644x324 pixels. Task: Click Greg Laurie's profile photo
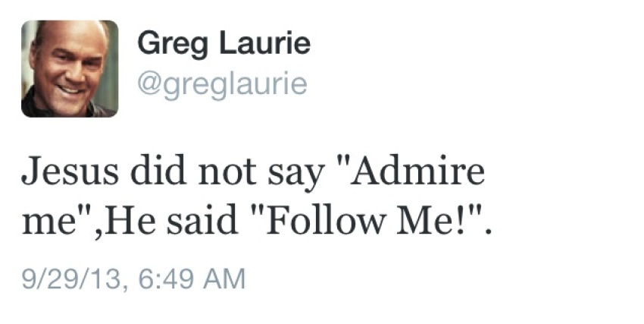coord(70,69)
